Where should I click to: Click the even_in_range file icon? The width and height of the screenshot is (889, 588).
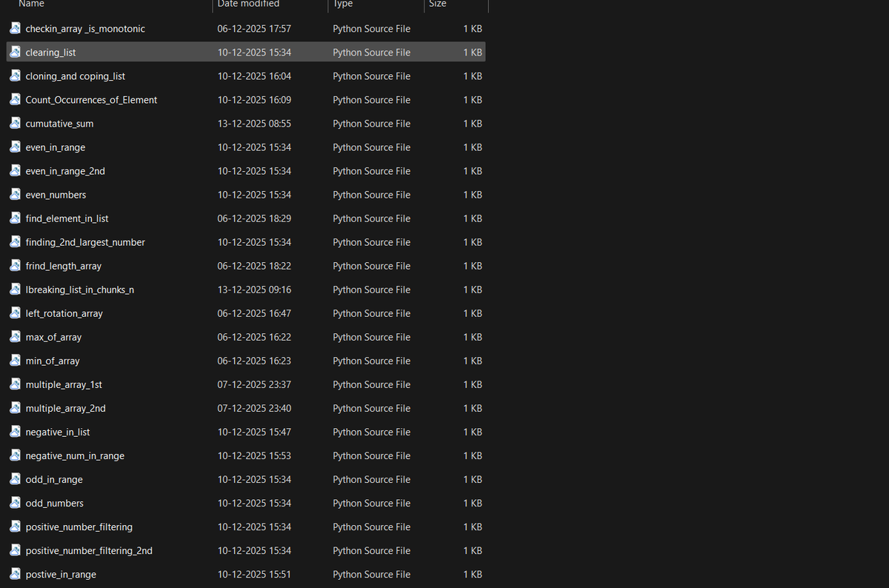(x=15, y=147)
